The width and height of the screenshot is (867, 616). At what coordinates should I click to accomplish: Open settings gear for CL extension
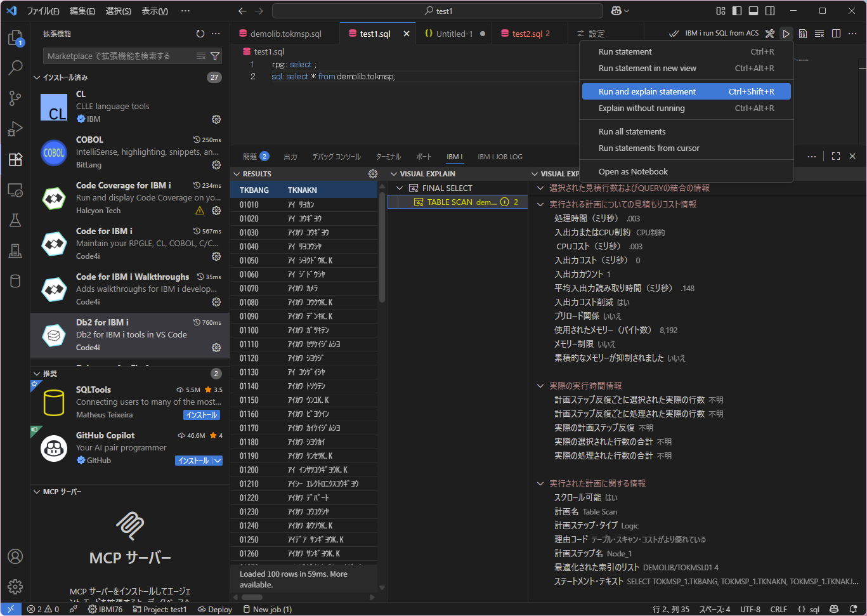click(x=216, y=119)
